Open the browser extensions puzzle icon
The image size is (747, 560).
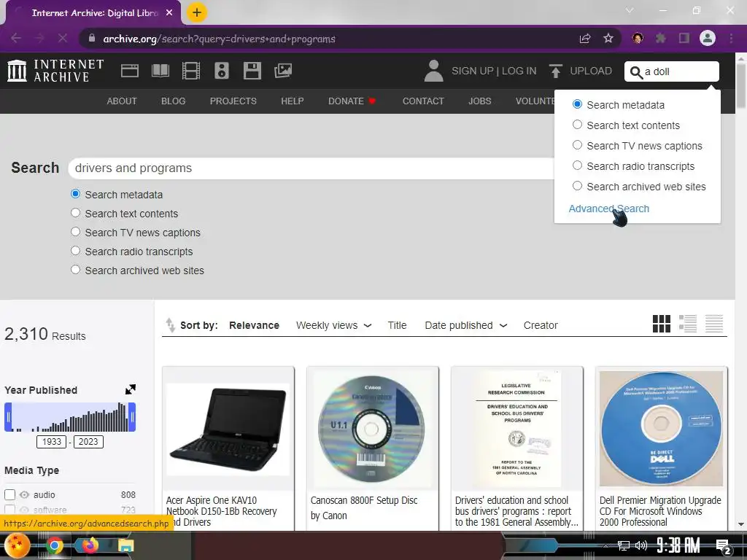[661, 38]
